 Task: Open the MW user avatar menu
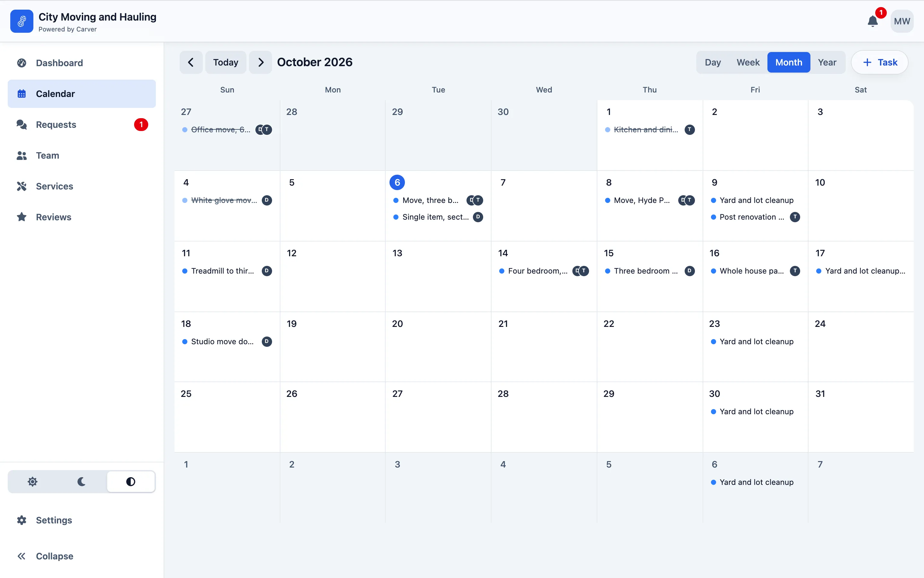[902, 21]
